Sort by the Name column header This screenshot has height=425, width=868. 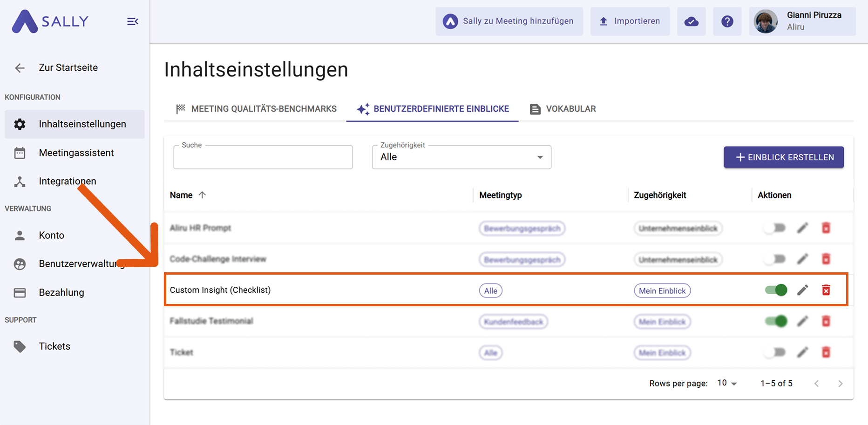[x=182, y=195]
